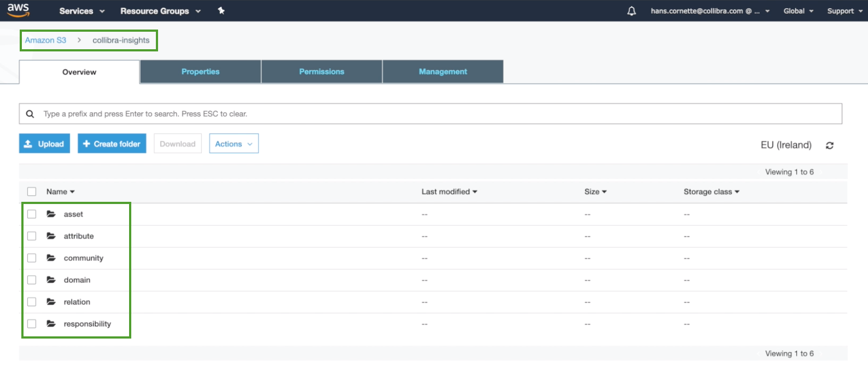This screenshot has height=367, width=868.
Task: Open the notifications bell icon
Action: [631, 11]
